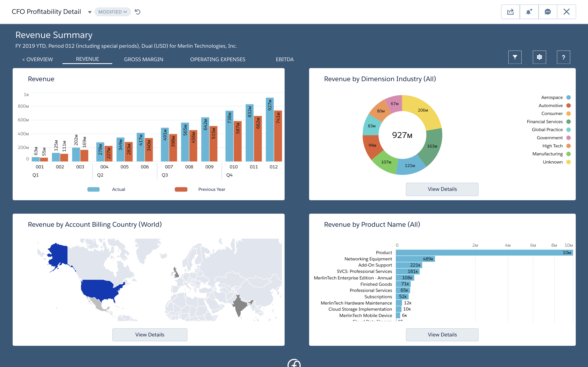Click the undo/reset arrow icon

click(x=138, y=12)
